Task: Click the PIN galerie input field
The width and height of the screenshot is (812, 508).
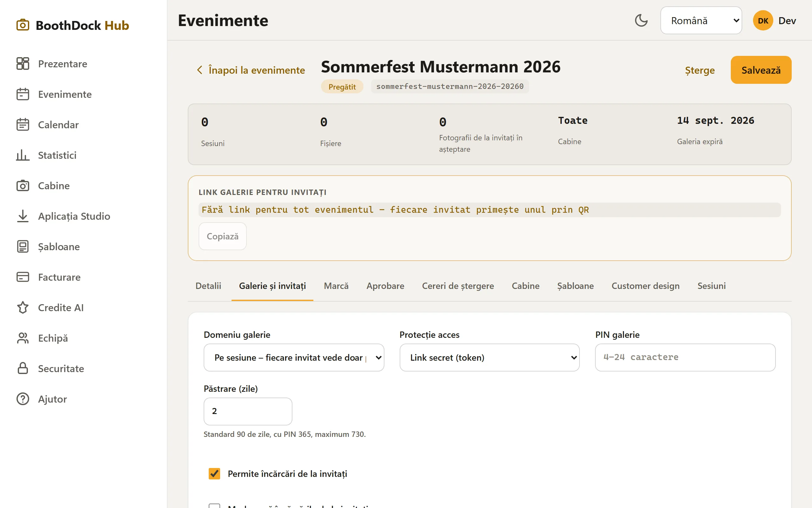Action: point(685,358)
